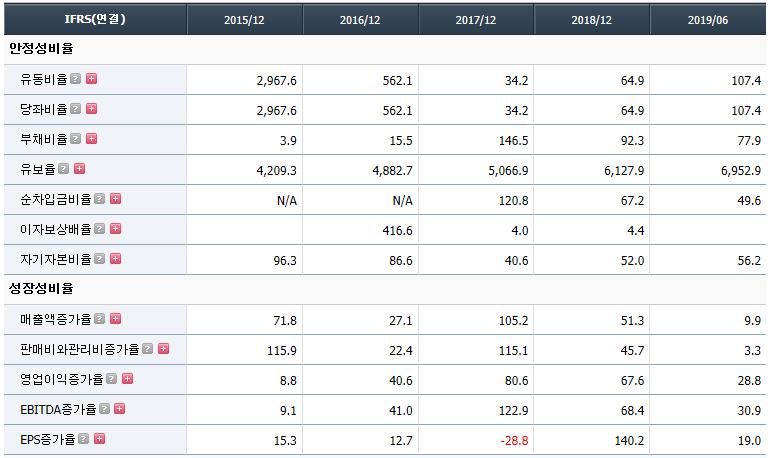Select the 2019/06 column header

[x=708, y=20]
